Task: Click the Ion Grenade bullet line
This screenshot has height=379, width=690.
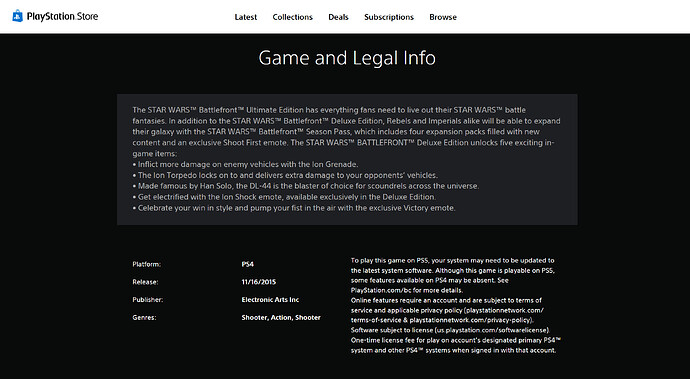Action: click(x=246, y=164)
